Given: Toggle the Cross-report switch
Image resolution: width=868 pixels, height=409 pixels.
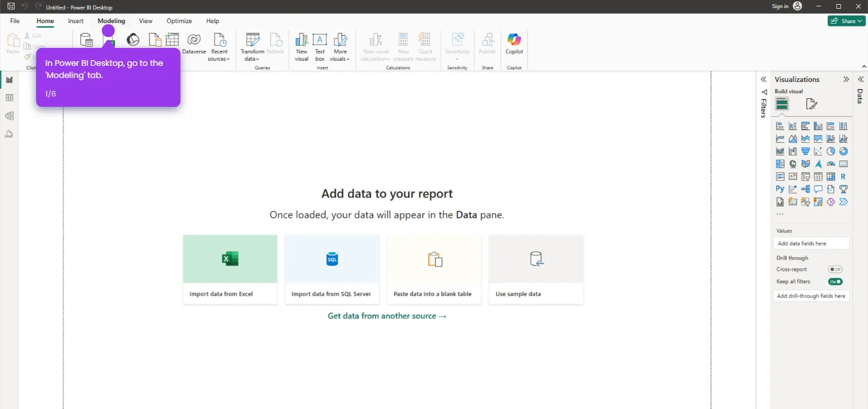Looking at the screenshot, I should click(836, 270).
